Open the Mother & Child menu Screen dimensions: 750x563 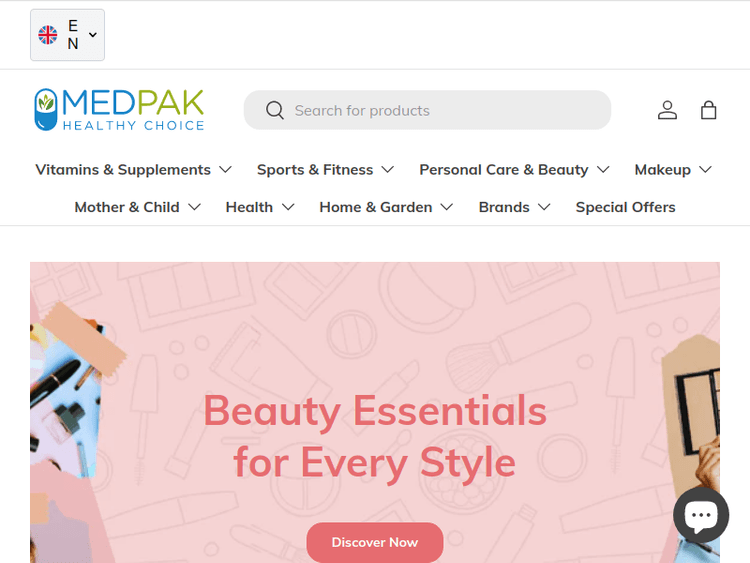[x=137, y=207]
